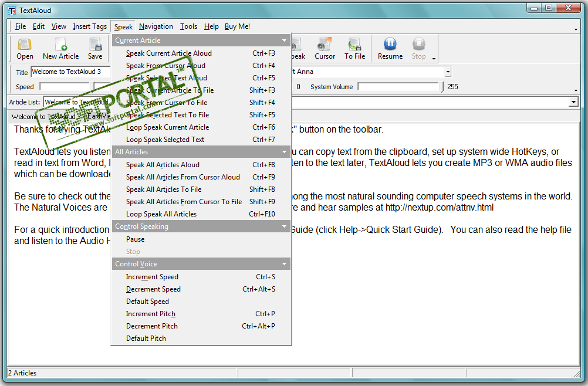Viewport: 588px width, 386px height.
Task: Open the toolbar overflow arrow beside Stop
Action: (434, 59)
